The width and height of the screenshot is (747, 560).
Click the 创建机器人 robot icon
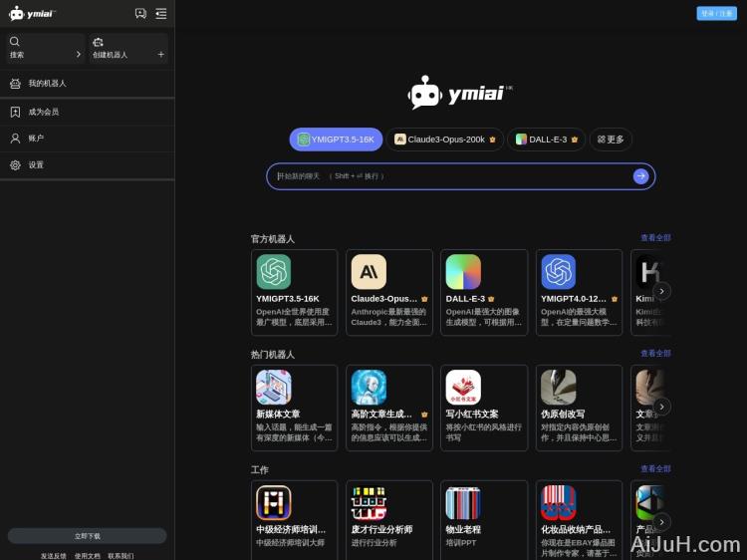pyautogui.click(x=98, y=42)
